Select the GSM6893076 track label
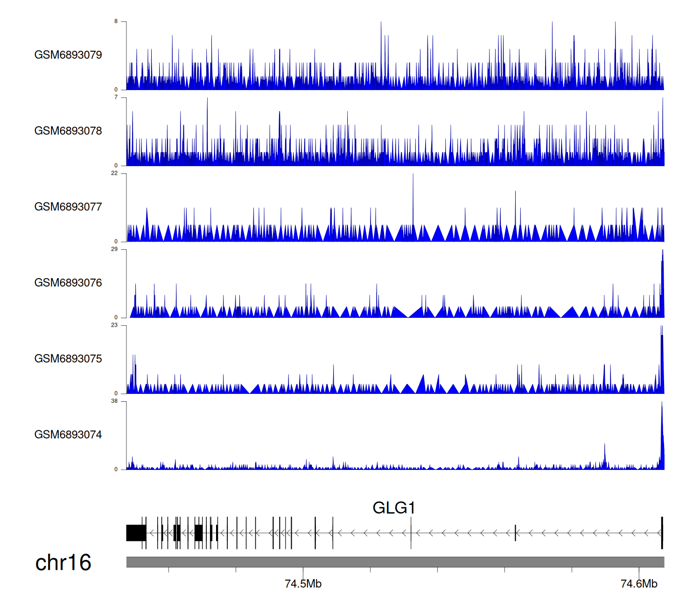 pos(68,283)
